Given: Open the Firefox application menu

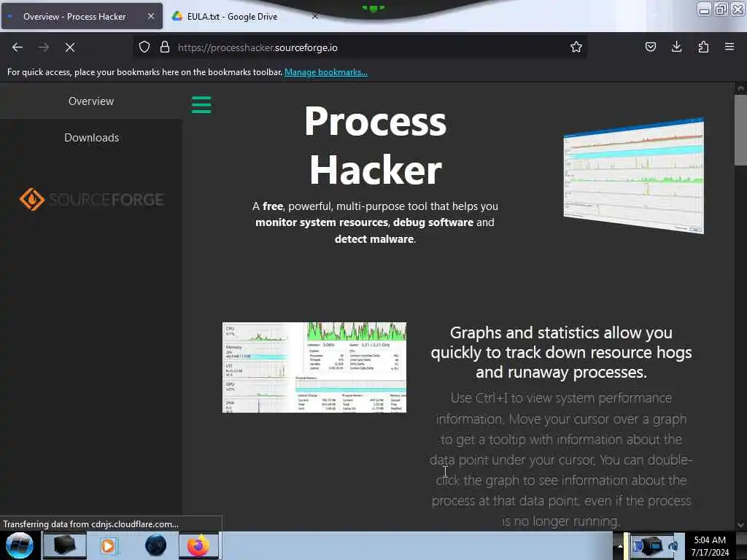Looking at the screenshot, I should coord(729,47).
